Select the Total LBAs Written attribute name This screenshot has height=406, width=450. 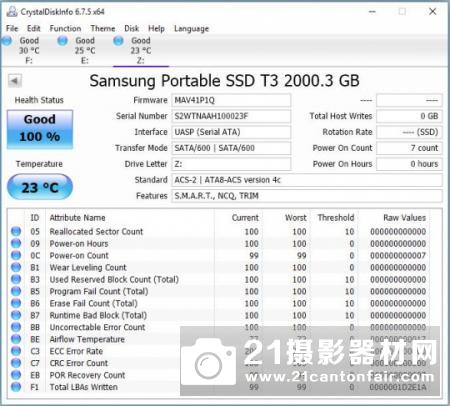coord(84,387)
